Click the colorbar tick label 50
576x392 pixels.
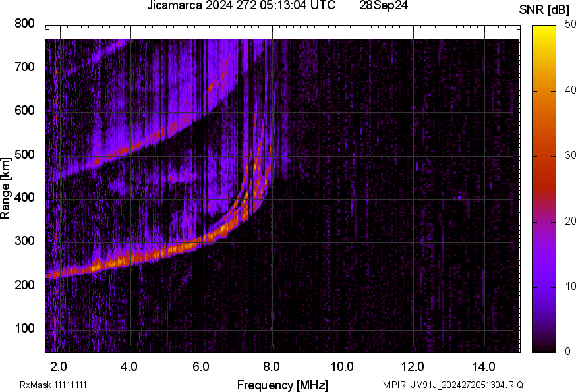pos(570,25)
